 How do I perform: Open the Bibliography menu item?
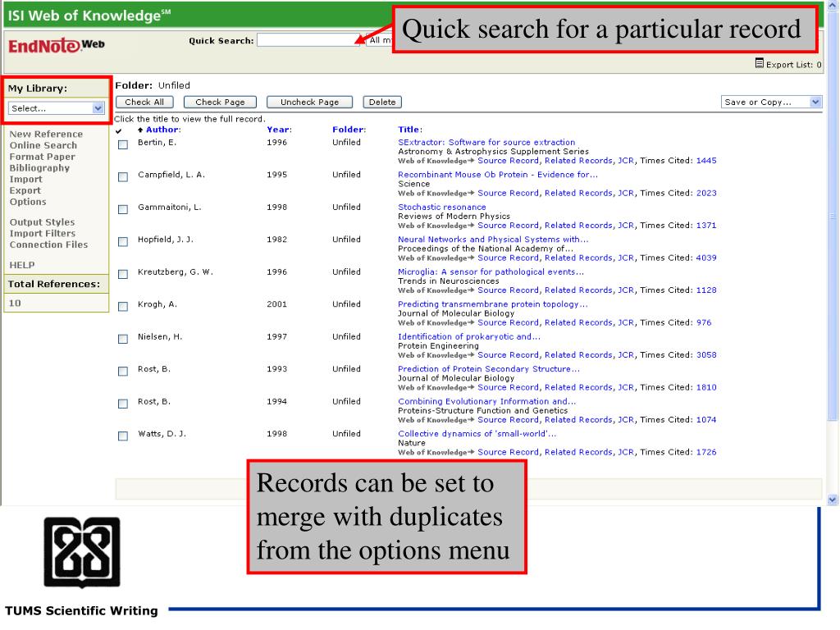(x=39, y=167)
